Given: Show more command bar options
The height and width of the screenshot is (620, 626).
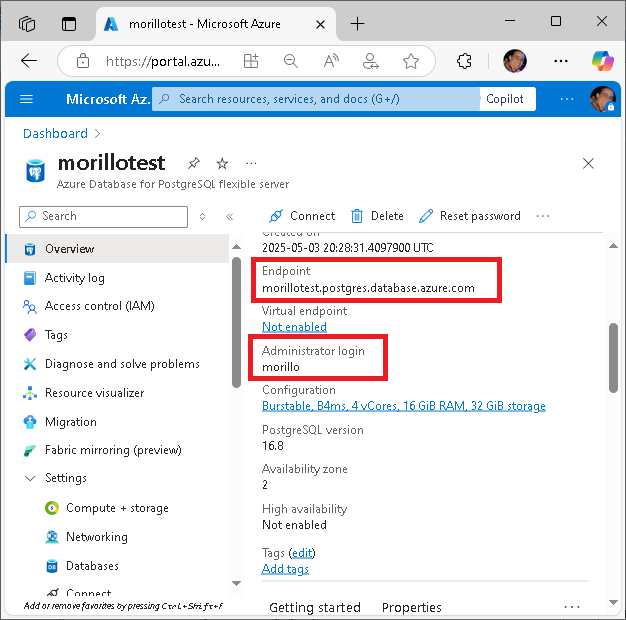Looking at the screenshot, I should 543,216.
